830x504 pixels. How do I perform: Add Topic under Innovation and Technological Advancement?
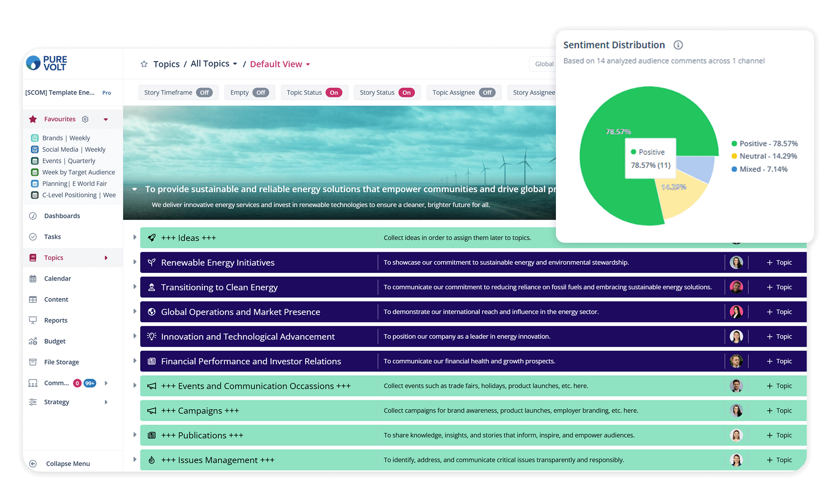click(x=779, y=336)
